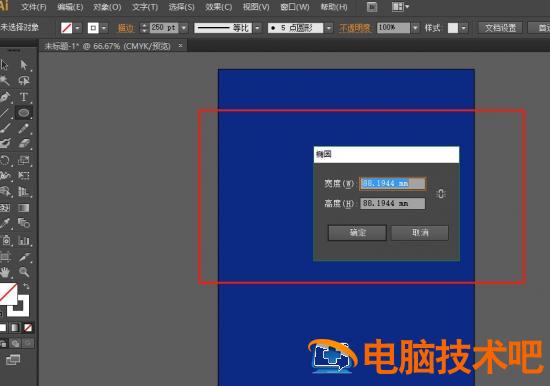Select the Pencil tool

click(24, 128)
